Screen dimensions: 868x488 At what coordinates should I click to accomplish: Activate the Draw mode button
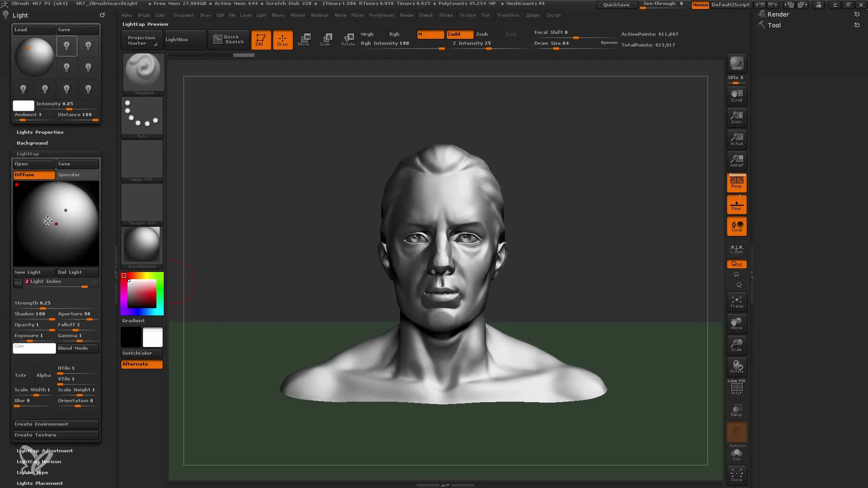tap(283, 40)
